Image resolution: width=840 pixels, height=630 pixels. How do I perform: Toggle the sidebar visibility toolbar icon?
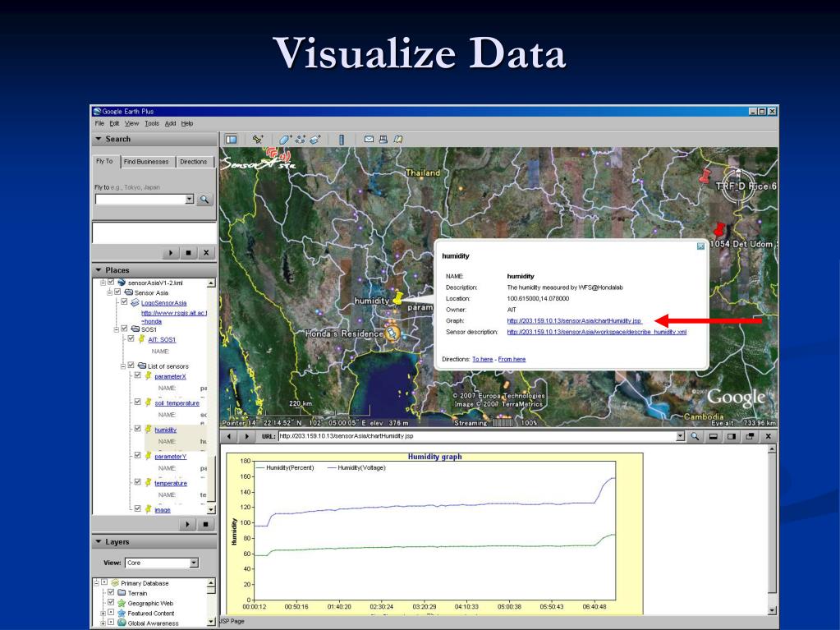[x=231, y=140]
